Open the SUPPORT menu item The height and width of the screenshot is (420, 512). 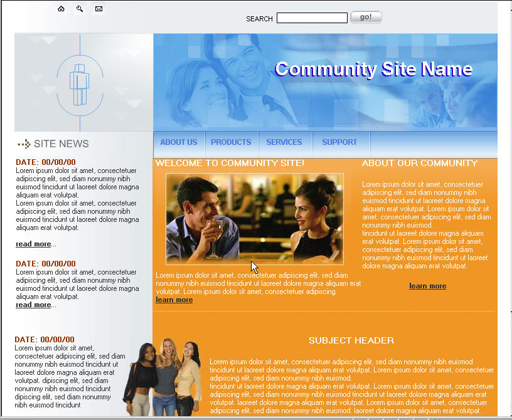(x=339, y=142)
